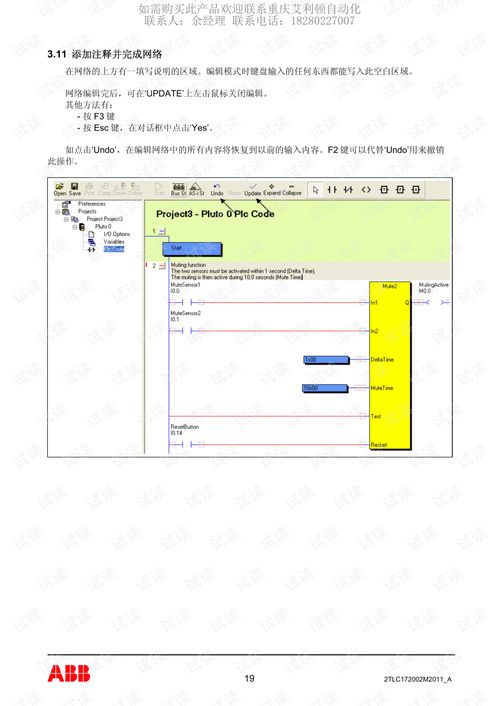Select the arrow pointer tool
Viewport: 499px width, 706px height.
pos(315,190)
